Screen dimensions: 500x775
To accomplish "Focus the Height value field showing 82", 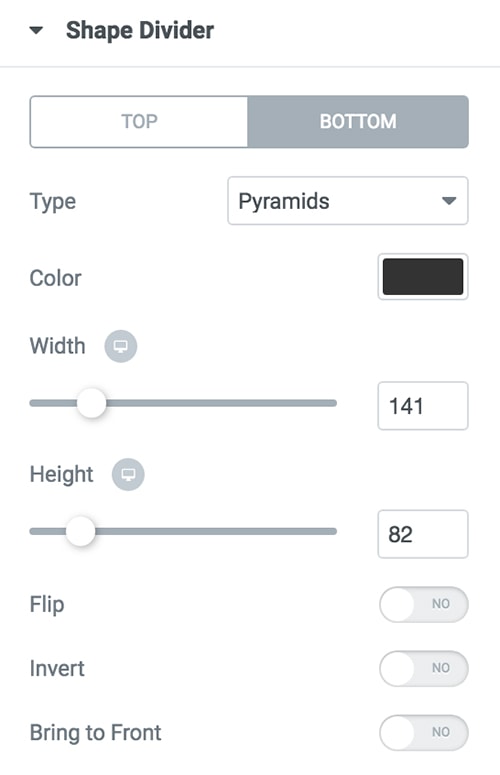I will [423, 534].
